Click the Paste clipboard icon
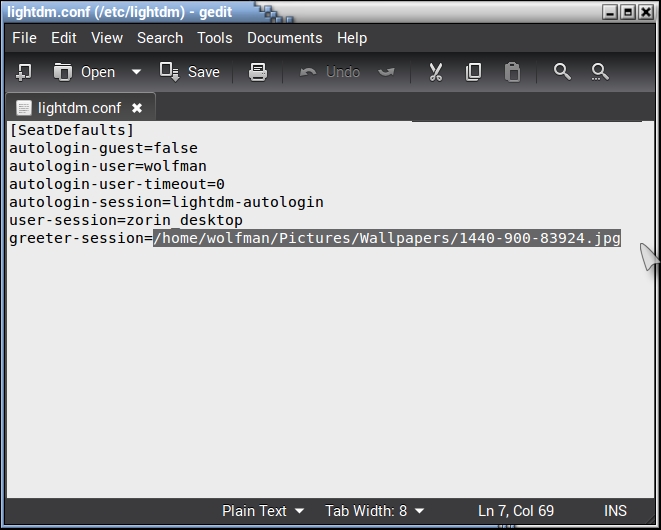661x530 pixels. tap(512, 72)
